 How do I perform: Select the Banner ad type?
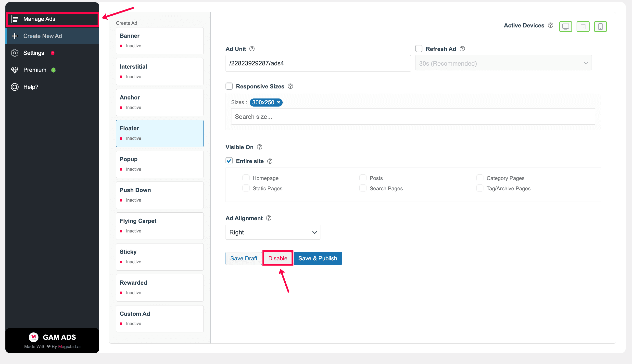click(x=160, y=41)
